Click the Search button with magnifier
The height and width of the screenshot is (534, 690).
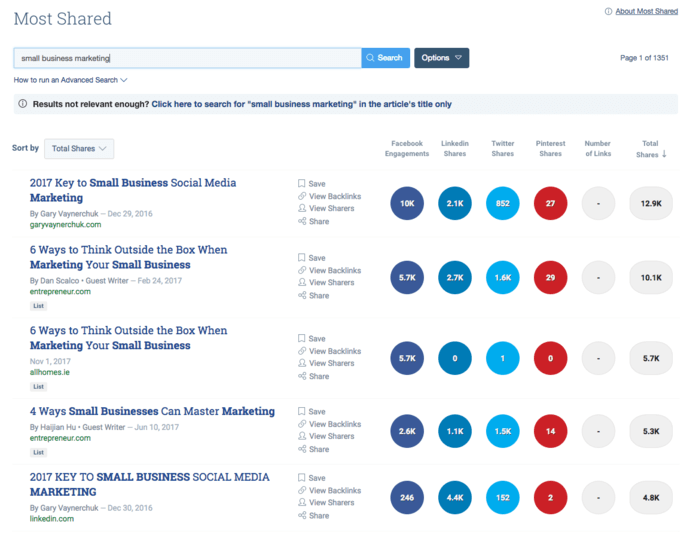[385, 58]
